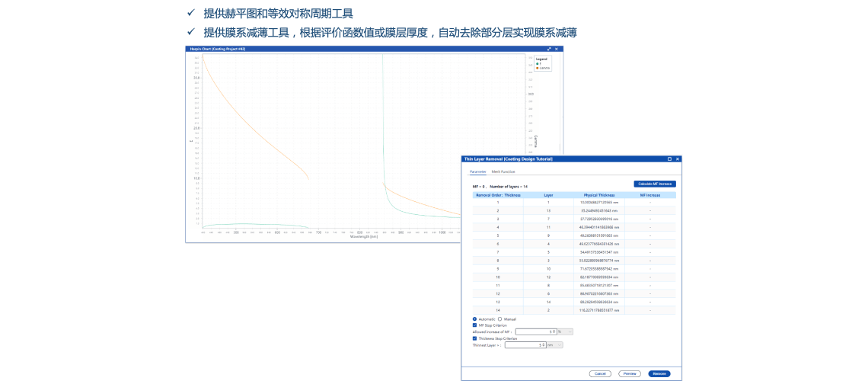Click the Cancel button

600,373
